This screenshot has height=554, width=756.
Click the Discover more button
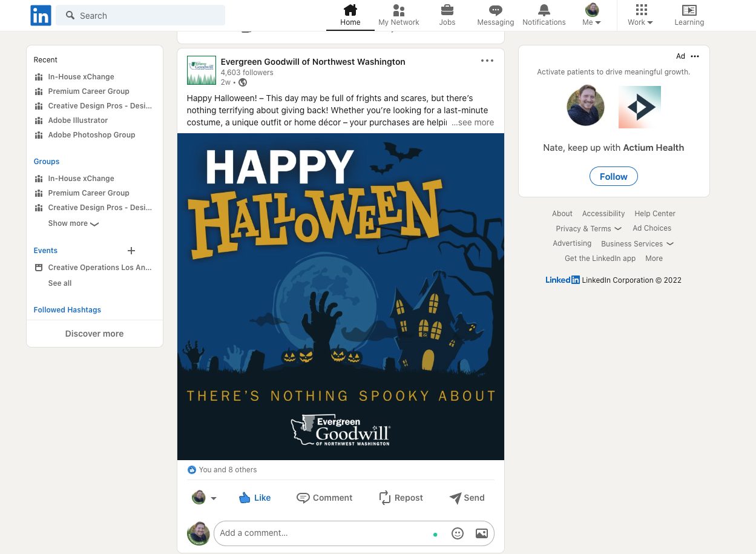tap(94, 334)
